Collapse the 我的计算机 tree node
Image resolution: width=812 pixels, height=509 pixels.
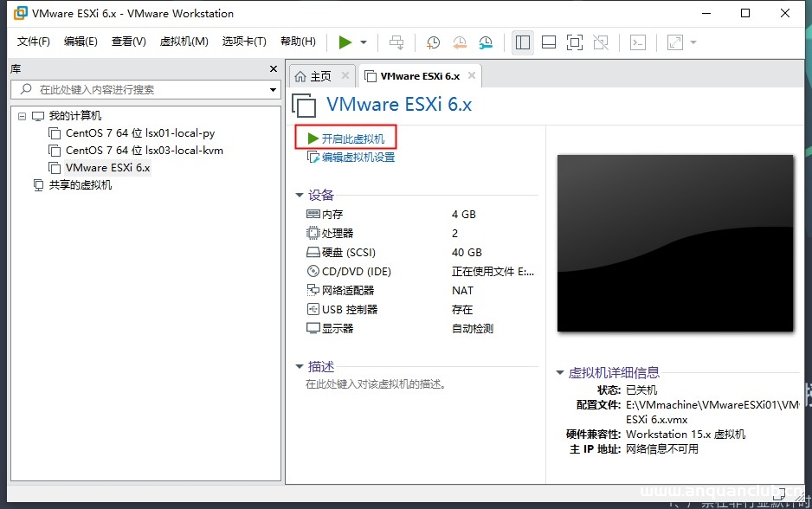(x=22, y=115)
